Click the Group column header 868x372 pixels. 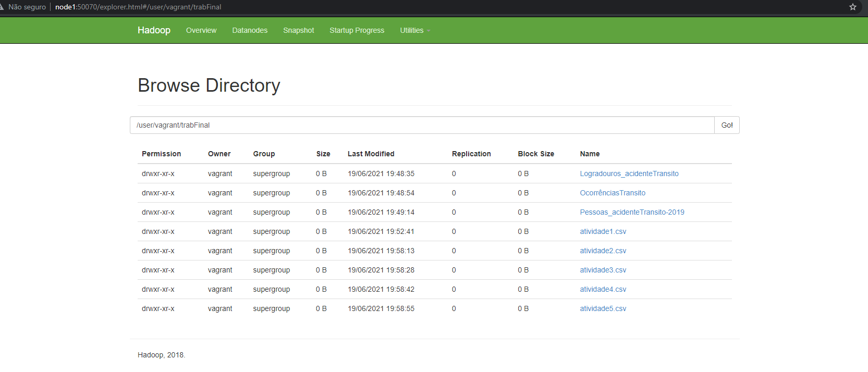point(264,154)
